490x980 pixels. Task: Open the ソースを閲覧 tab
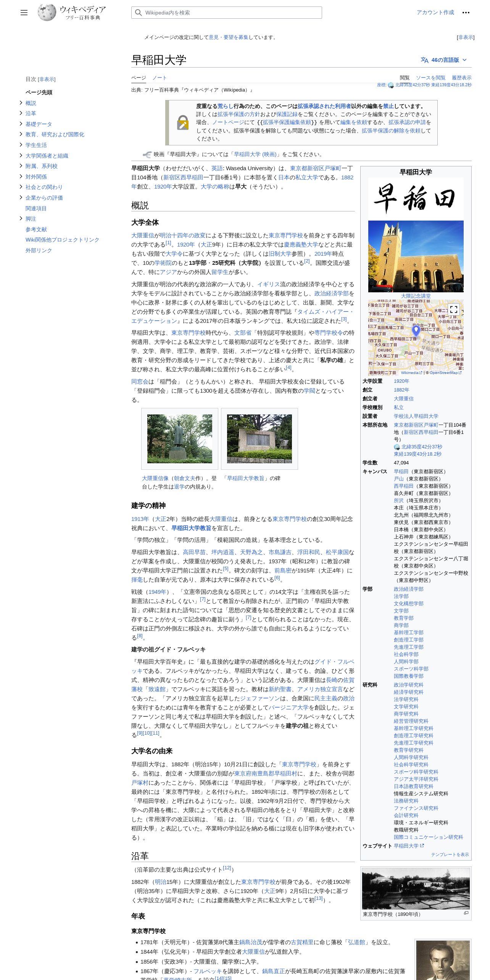430,78
